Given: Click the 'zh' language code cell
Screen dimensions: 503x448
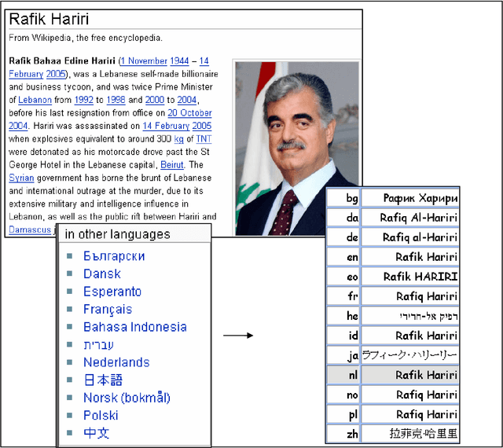Looking at the screenshot, I should tap(343, 434).
